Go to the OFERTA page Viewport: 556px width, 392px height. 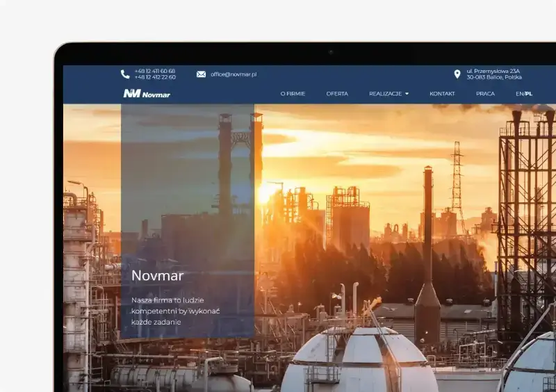pyautogui.click(x=337, y=94)
